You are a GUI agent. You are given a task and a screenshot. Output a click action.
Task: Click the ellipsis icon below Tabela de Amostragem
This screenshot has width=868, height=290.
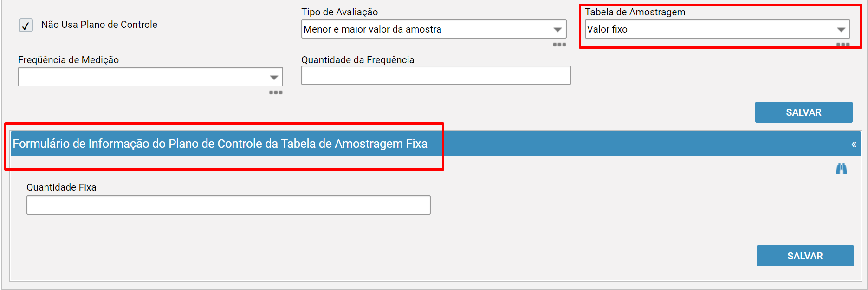pos(843,45)
